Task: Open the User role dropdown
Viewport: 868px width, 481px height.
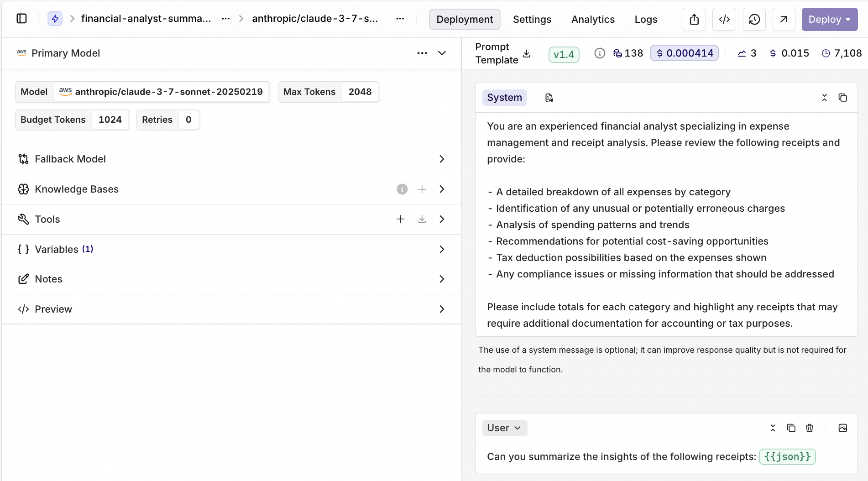Action: coord(504,428)
